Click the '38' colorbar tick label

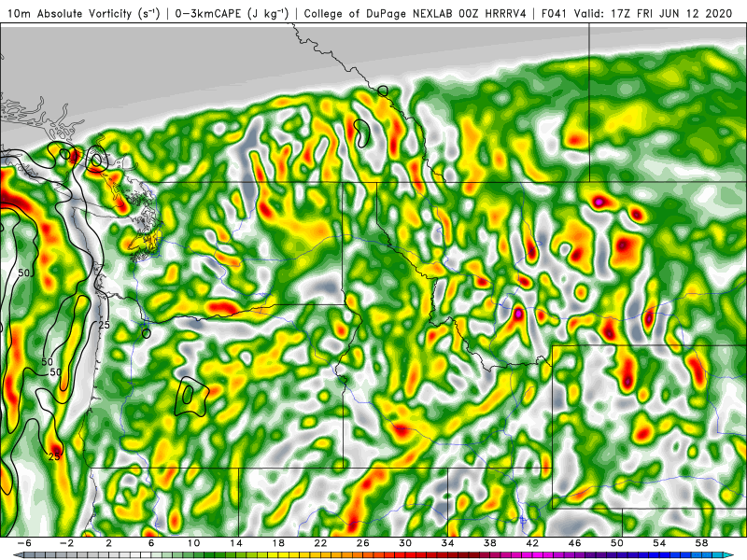489,543
